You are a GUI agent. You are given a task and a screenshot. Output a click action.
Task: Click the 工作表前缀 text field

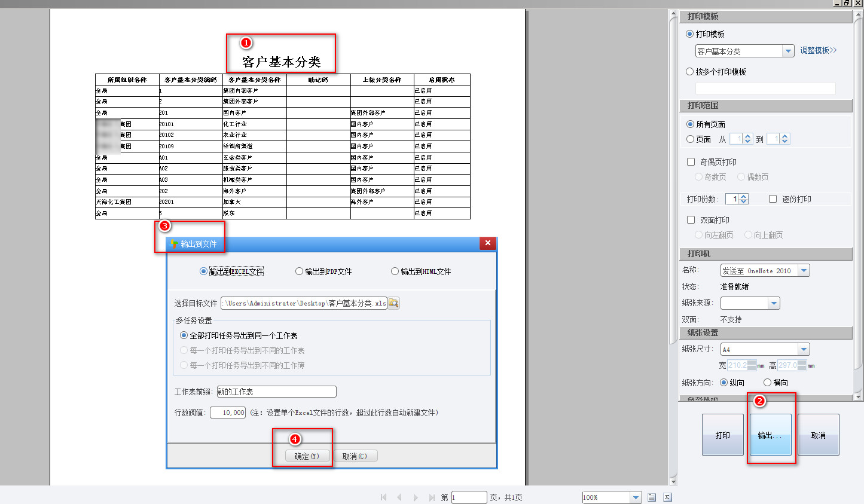[276, 392]
